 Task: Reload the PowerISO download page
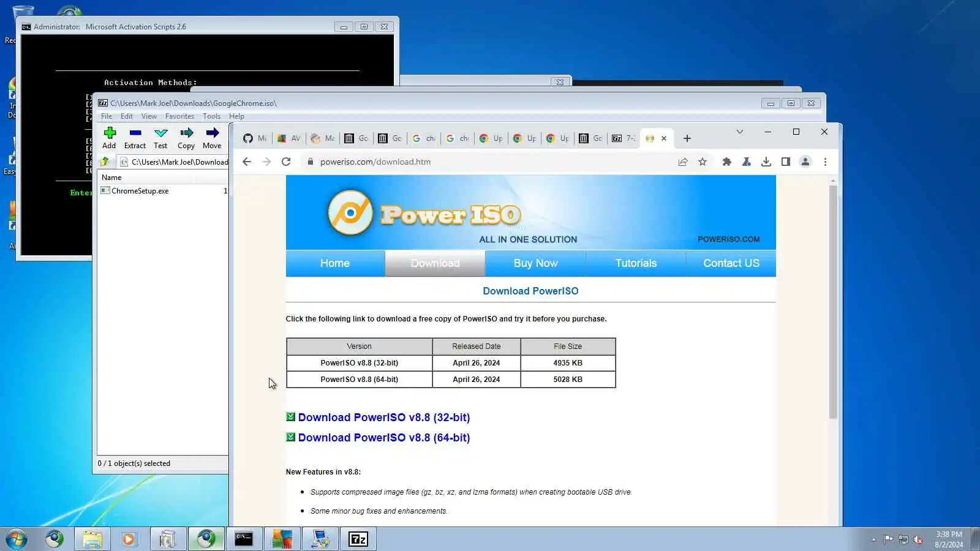286,162
